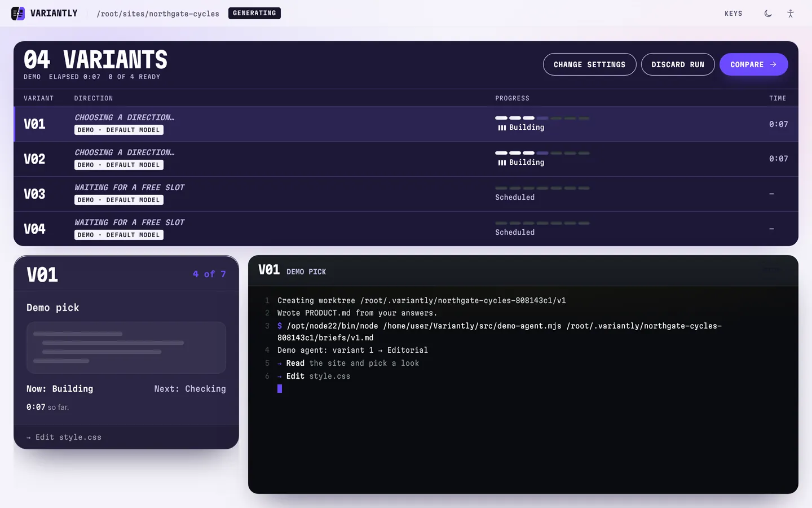Click the Progress column header

[x=512, y=98]
